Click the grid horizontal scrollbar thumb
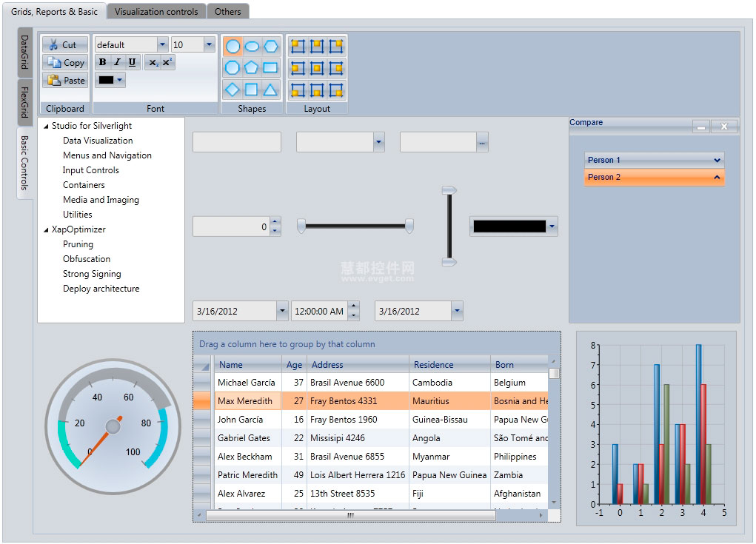 pos(350,515)
